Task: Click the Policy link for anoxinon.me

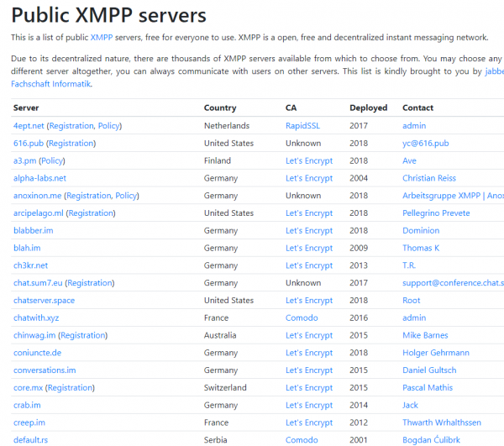Action: [x=126, y=196]
